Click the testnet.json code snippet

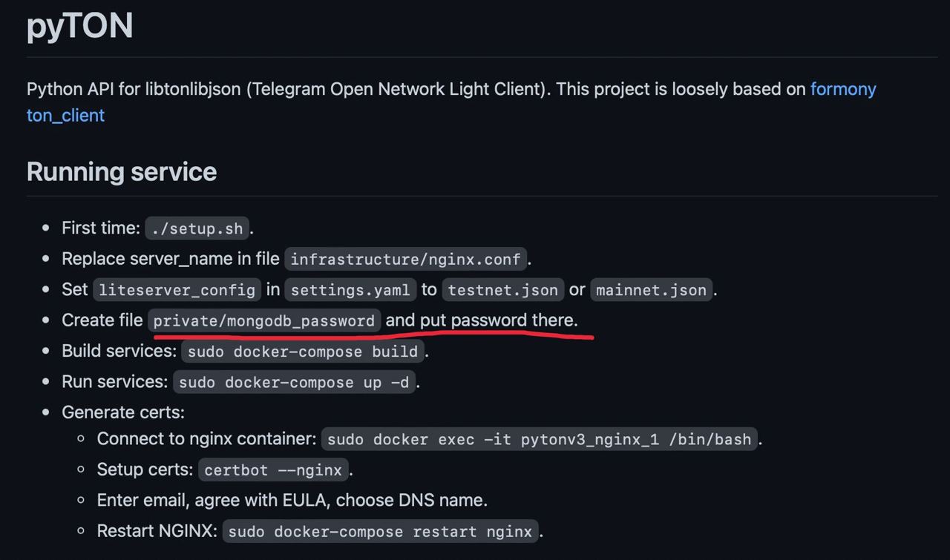pos(502,290)
